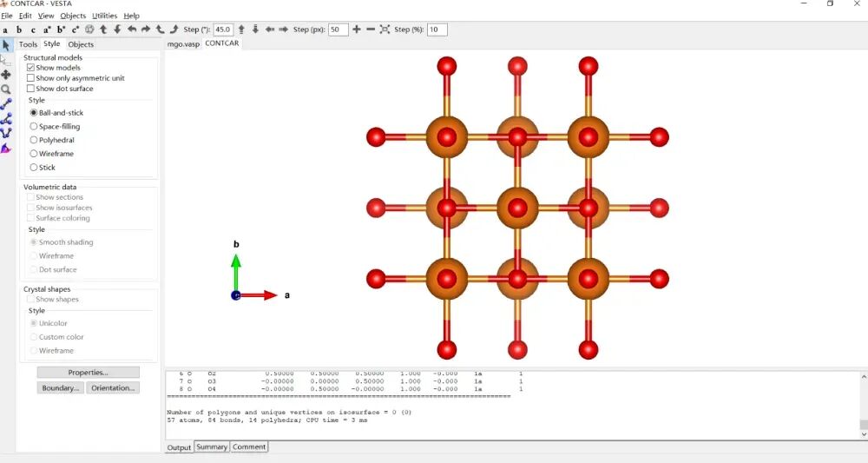Click the animation rotate sphere icon
The image size is (868, 463).
89,30
